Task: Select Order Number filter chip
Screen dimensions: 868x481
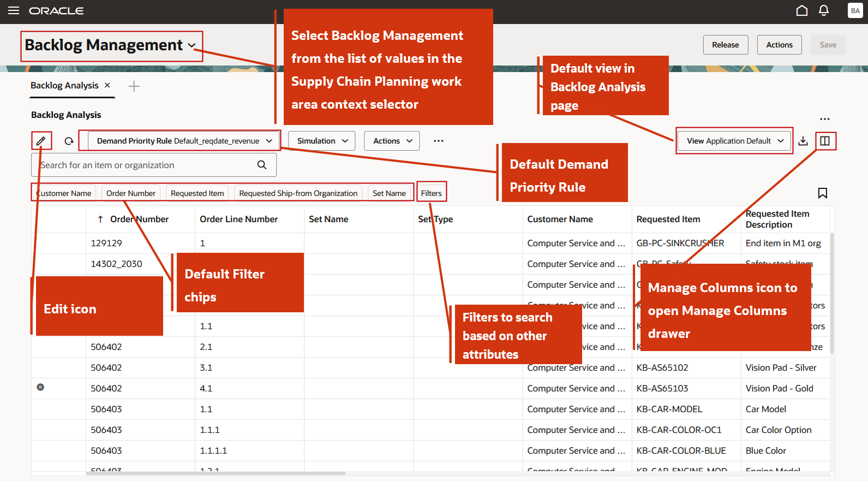Action: (x=131, y=193)
